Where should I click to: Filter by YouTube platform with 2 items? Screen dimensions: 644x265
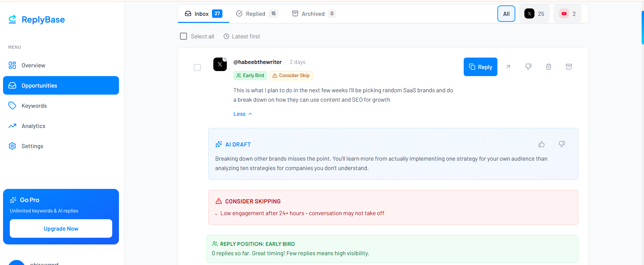click(x=568, y=14)
